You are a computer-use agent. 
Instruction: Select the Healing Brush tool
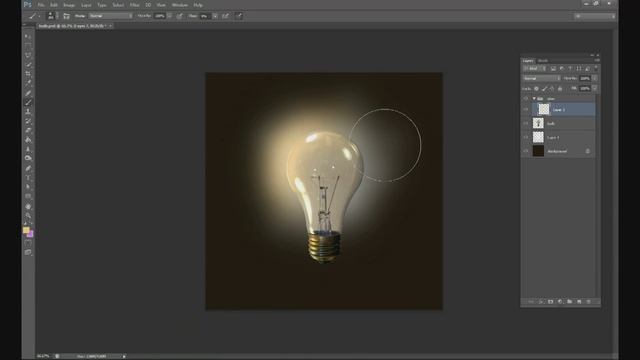[28, 93]
